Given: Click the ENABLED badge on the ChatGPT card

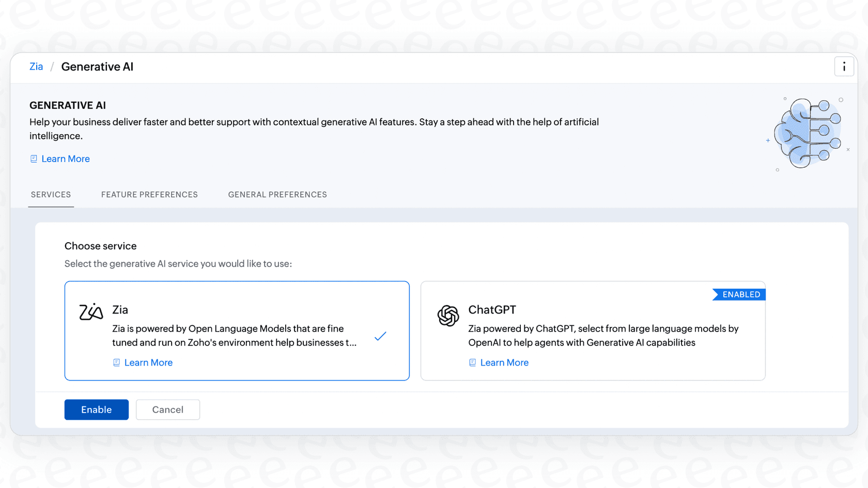Looking at the screenshot, I should 739,294.
